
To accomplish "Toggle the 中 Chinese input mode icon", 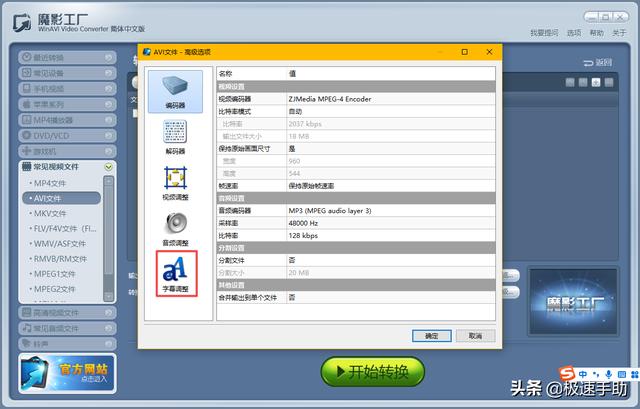I will pyautogui.click(x=583, y=374).
